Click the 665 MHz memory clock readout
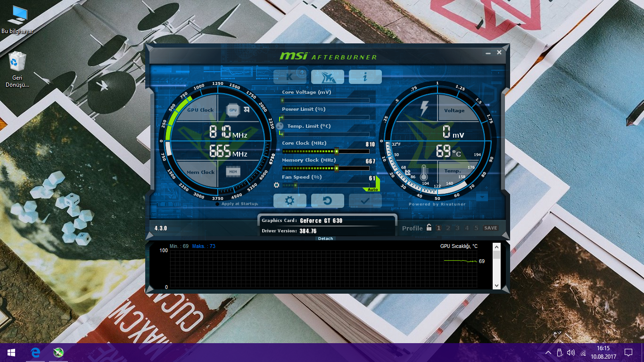The width and height of the screenshot is (644, 362). pos(228,151)
